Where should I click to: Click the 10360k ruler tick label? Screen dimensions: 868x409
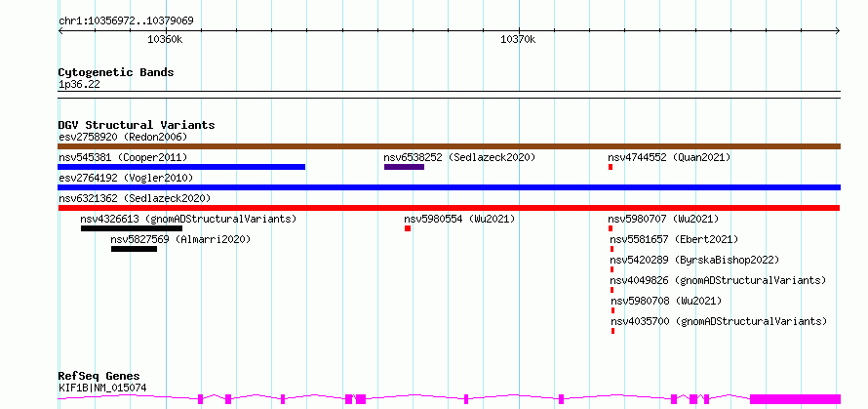(x=165, y=39)
